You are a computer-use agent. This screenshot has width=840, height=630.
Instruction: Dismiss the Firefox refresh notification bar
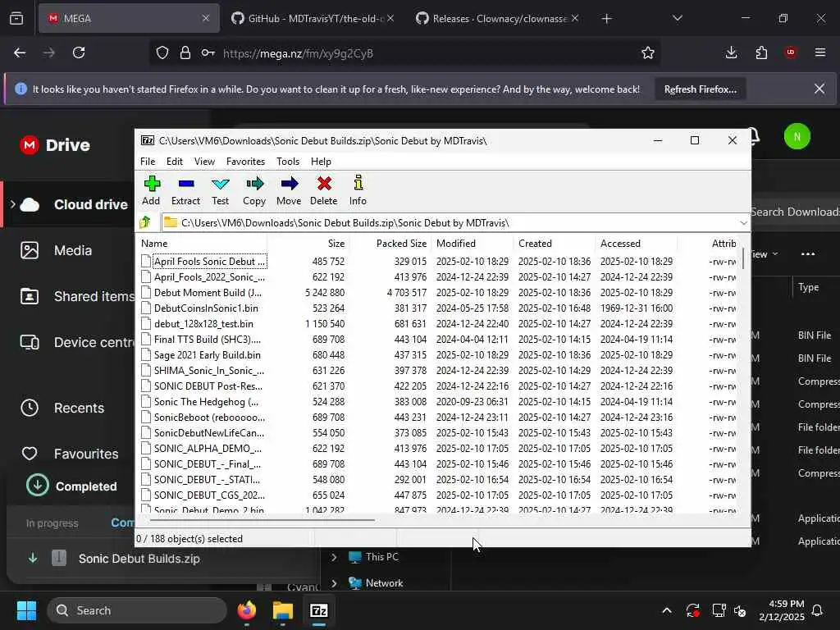[819, 89]
